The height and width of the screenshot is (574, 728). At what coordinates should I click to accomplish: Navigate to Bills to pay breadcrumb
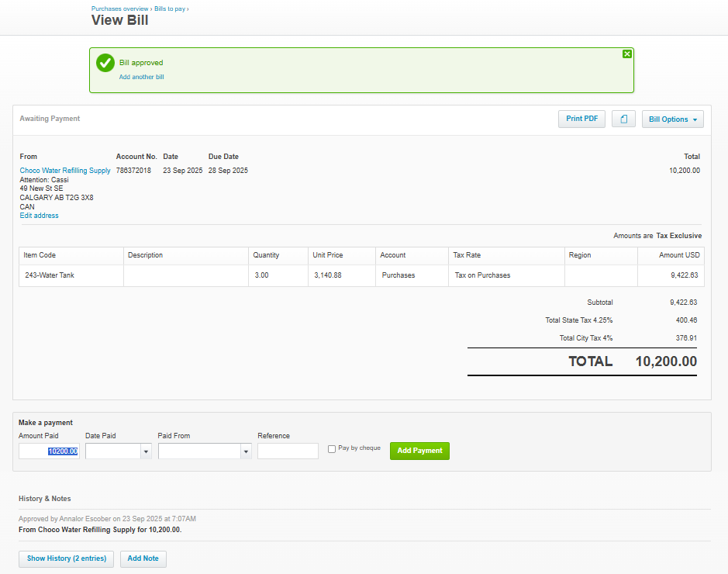tap(169, 9)
